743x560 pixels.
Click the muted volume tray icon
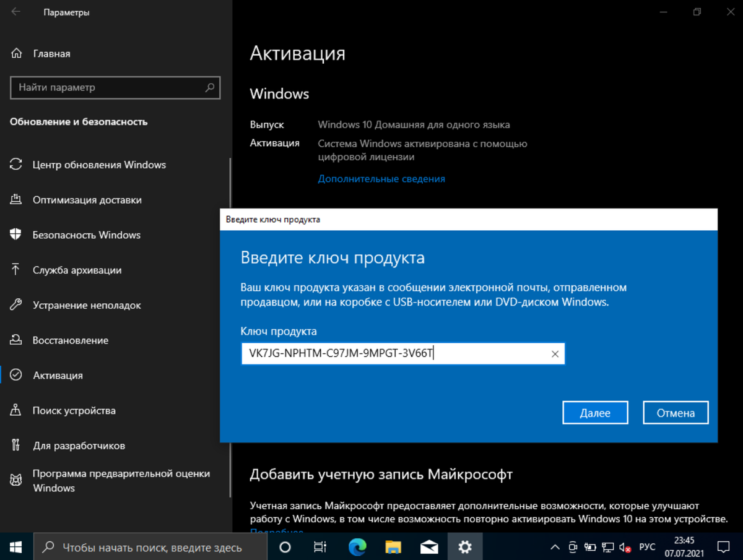[x=625, y=547]
